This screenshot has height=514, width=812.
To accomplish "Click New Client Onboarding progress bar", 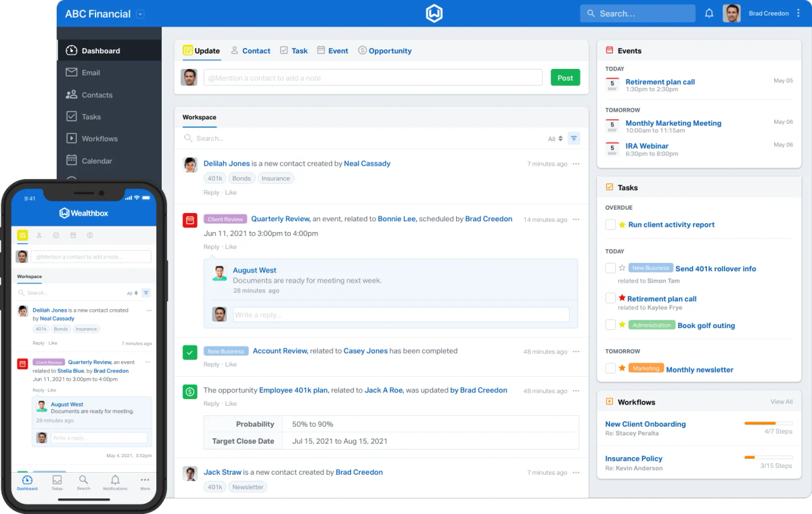I will point(768,423).
